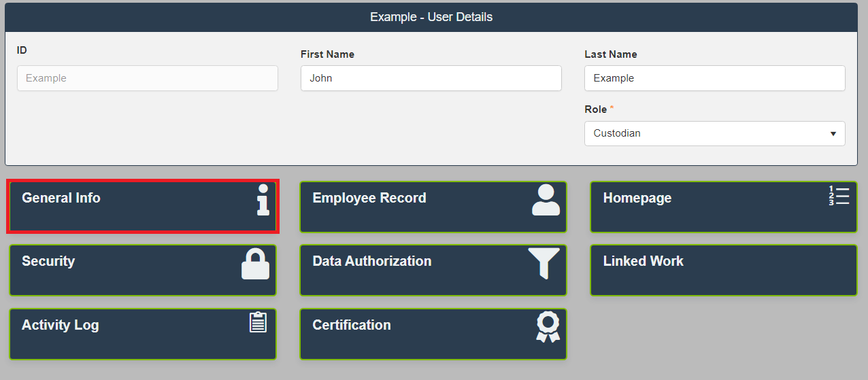Select the Homepage tile text
The height and width of the screenshot is (380, 868).
pyautogui.click(x=637, y=198)
